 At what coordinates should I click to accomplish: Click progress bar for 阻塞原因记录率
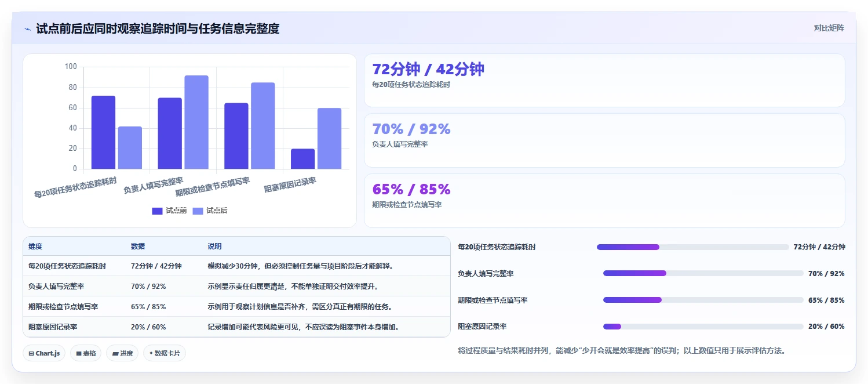[703, 327]
